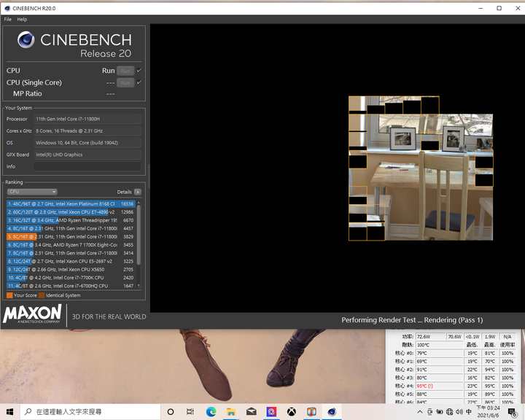Screen dimensions: 525x420
Task: Select orange ranking row 5 scoring 3829
Action: pos(71,236)
